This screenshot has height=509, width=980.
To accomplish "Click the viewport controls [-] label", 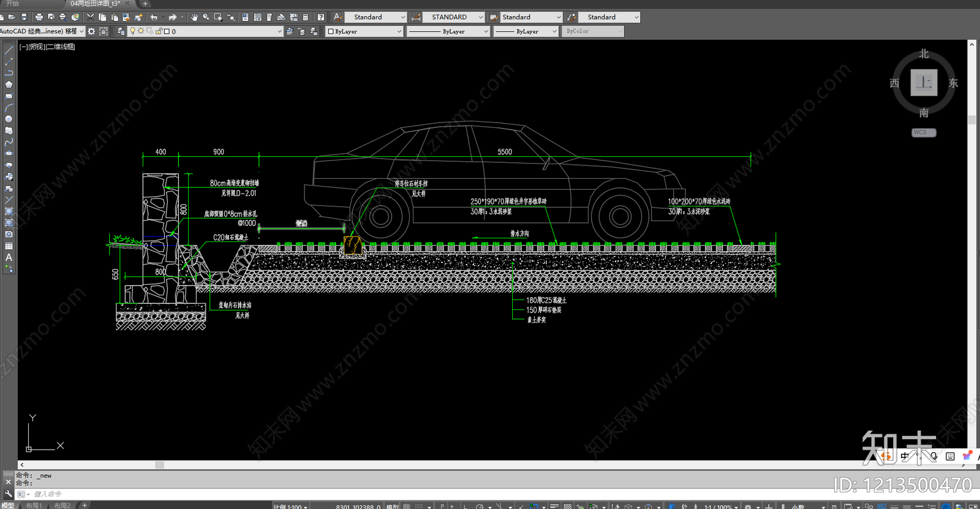I will [x=23, y=47].
